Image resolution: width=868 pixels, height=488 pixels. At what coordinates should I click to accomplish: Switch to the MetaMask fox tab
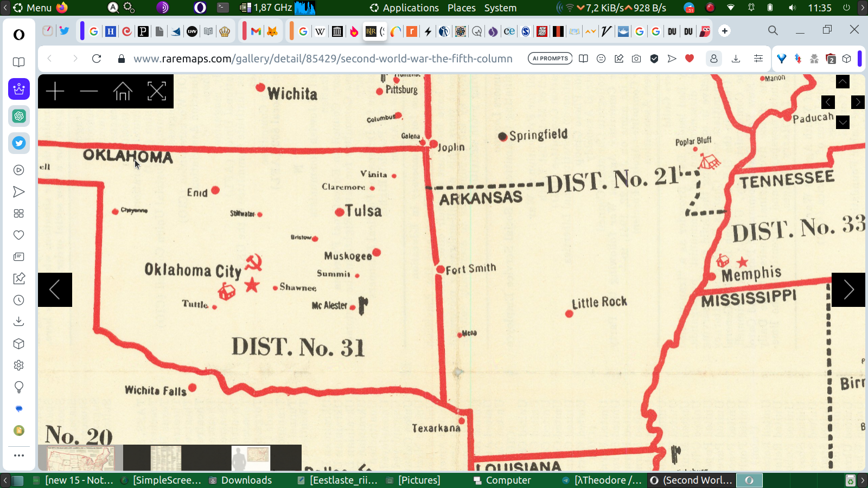(x=272, y=31)
